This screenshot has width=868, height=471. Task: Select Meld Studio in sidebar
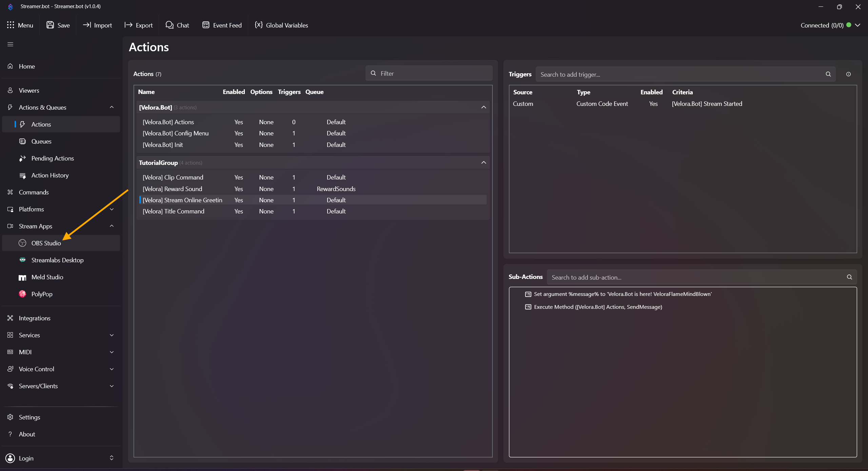pyautogui.click(x=47, y=277)
